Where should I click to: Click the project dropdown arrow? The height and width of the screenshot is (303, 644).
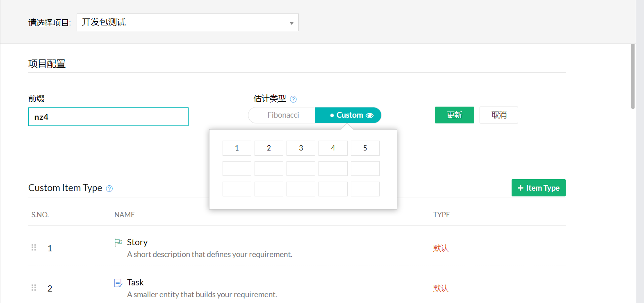click(x=291, y=23)
